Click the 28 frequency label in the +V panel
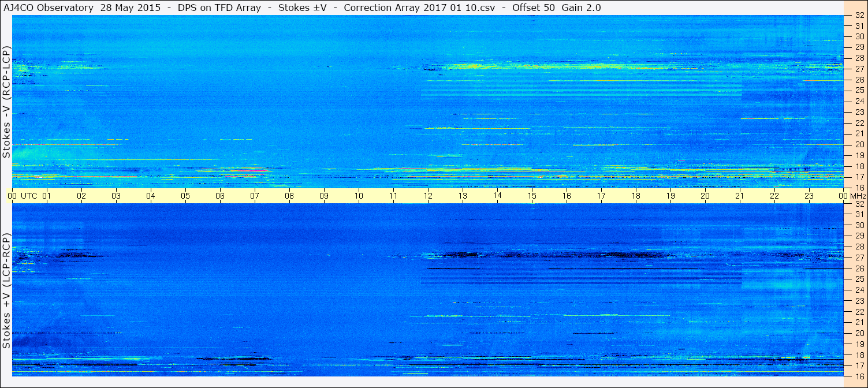Screen dimensions: 868x388 click(859, 247)
